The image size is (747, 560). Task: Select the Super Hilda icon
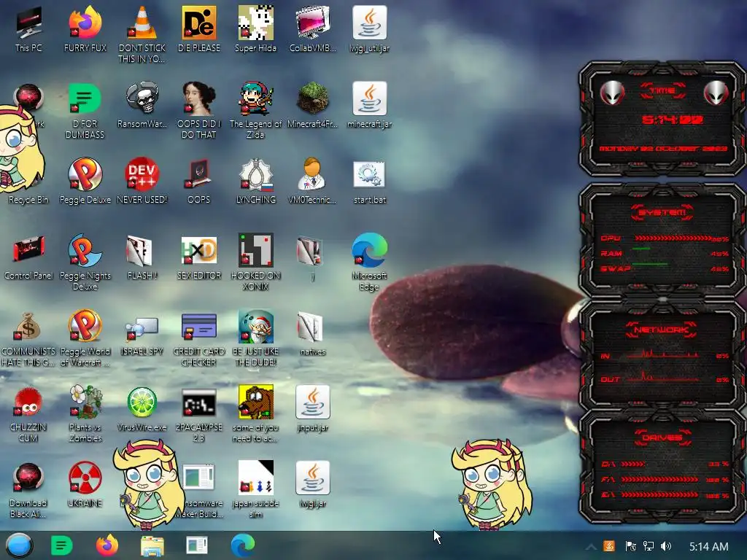coord(255,29)
